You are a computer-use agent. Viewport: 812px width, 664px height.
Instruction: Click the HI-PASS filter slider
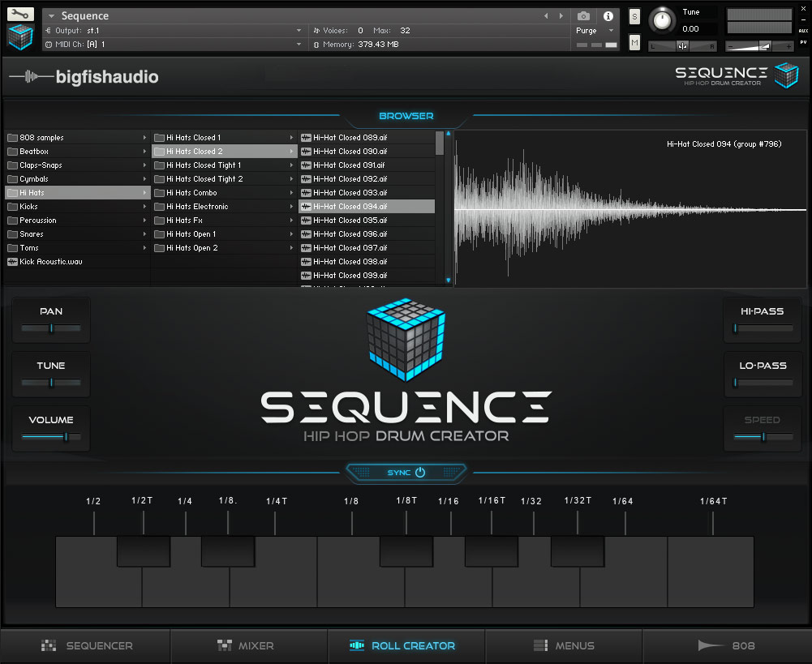(x=762, y=328)
